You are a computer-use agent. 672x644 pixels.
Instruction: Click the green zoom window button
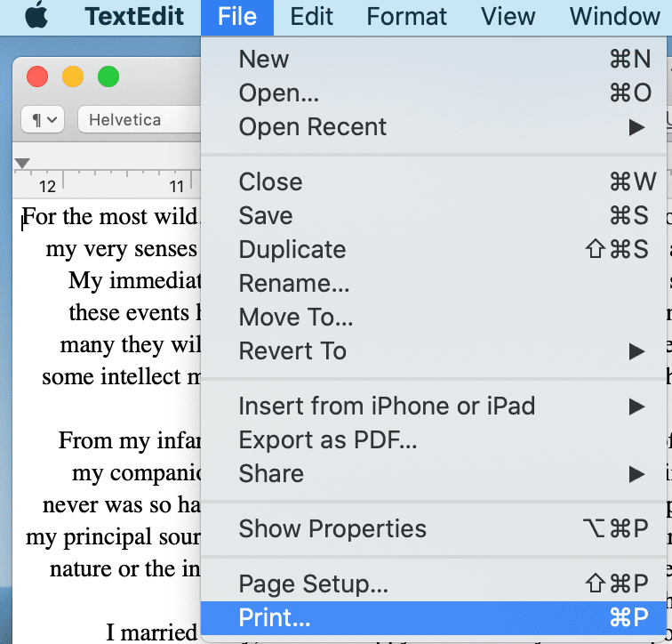pos(108,76)
